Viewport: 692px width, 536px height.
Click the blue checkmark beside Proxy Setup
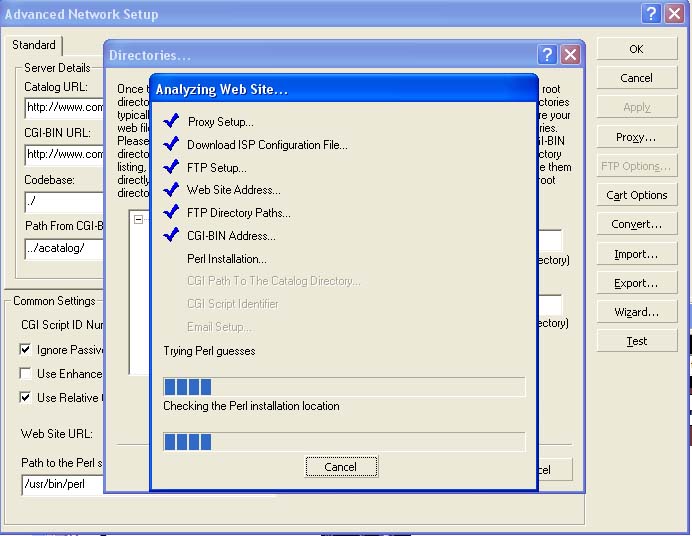click(170, 121)
